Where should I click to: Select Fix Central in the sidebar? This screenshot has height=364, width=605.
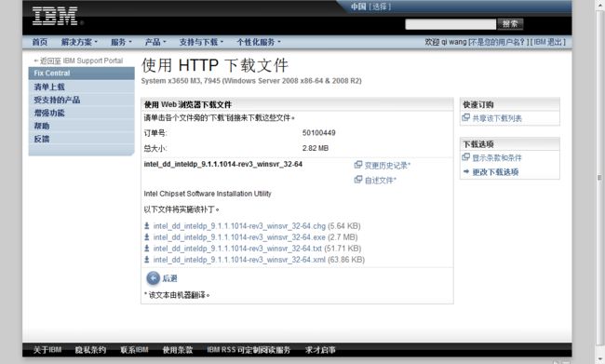point(81,73)
